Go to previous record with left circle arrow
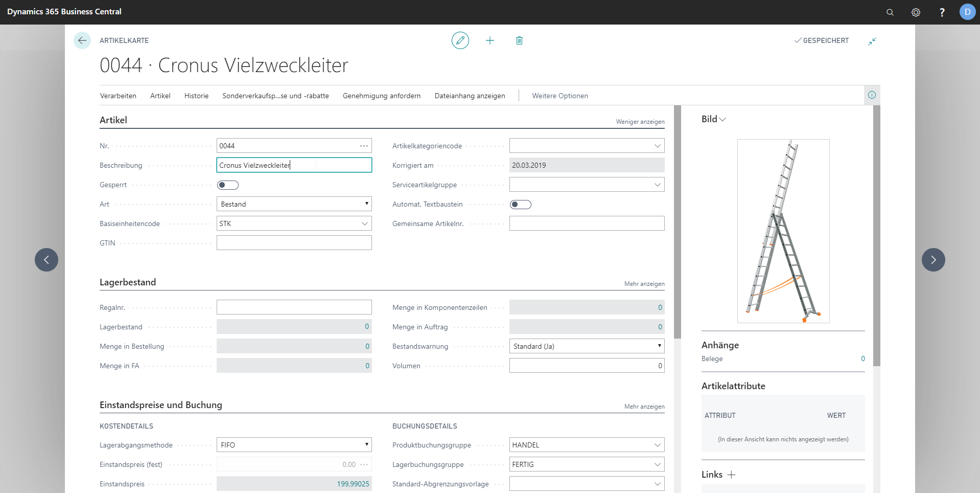This screenshot has height=493, width=980. point(46,260)
